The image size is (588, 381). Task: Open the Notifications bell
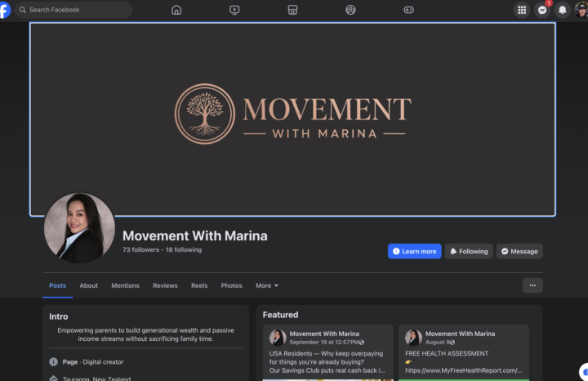click(562, 10)
